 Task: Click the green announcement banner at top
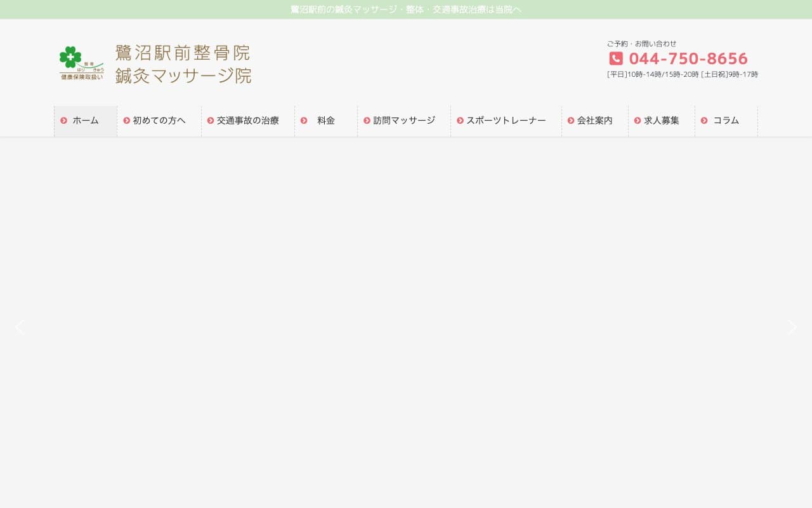(406, 9)
